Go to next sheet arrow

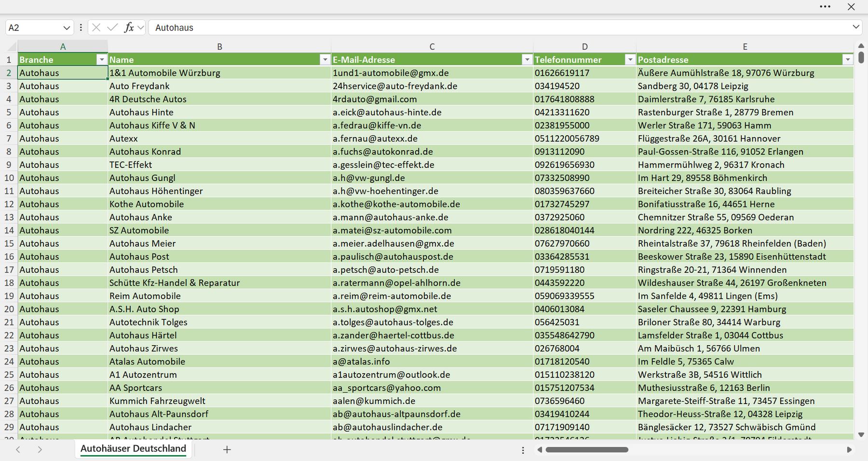40,449
